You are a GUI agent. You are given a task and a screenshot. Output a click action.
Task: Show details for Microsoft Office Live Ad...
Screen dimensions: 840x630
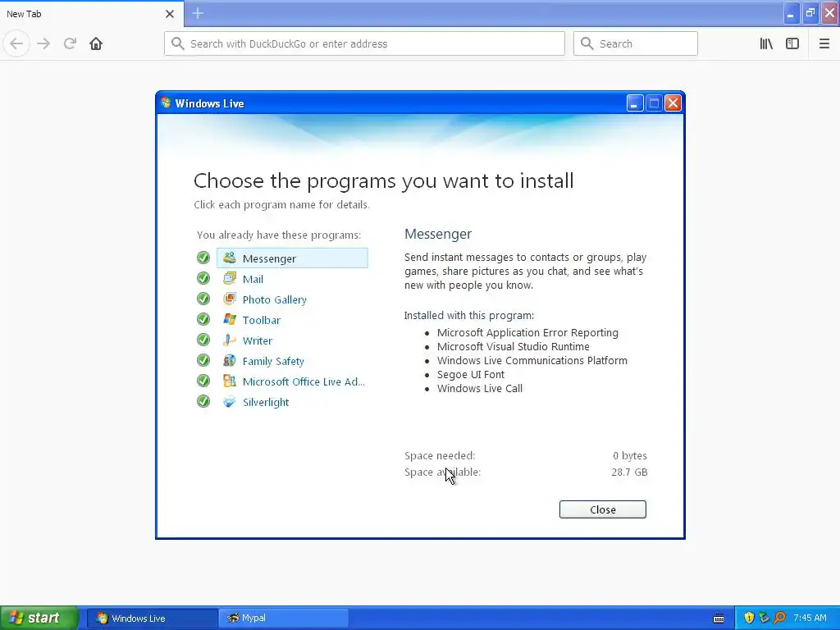click(x=304, y=381)
